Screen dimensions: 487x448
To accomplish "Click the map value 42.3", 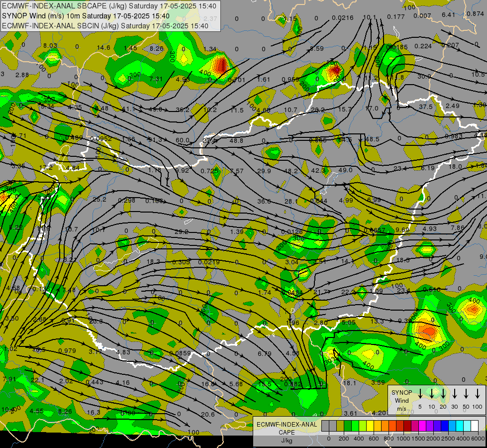I will tap(318, 170).
